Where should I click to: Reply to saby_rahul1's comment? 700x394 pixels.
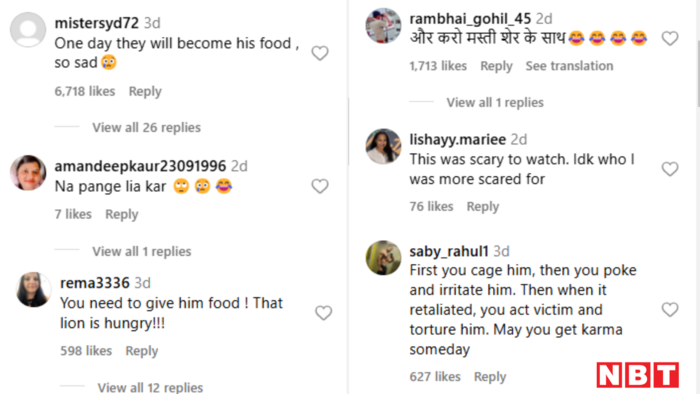click(x=490, y=377)
